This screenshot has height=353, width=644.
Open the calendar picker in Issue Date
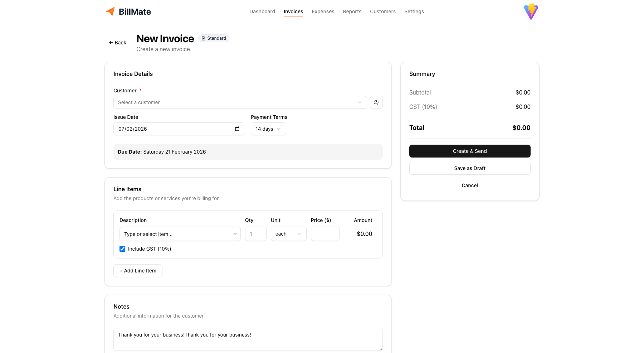tap(237, 129)
